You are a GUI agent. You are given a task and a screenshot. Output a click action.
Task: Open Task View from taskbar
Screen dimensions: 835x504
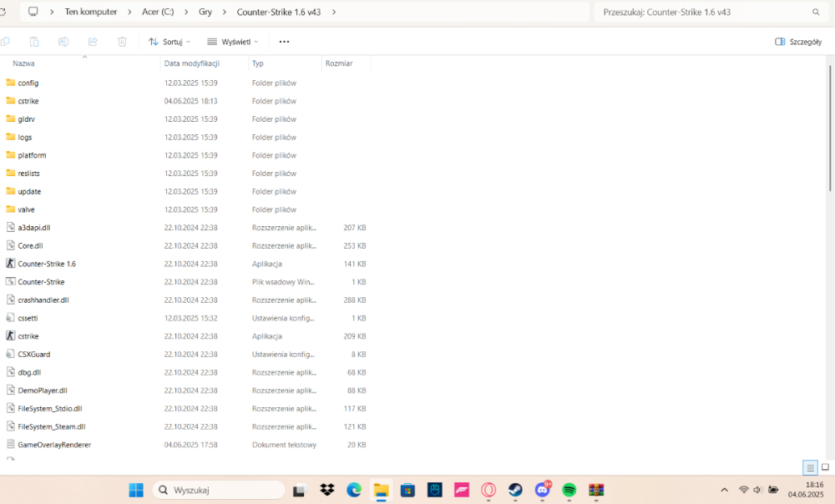point(299,490)
